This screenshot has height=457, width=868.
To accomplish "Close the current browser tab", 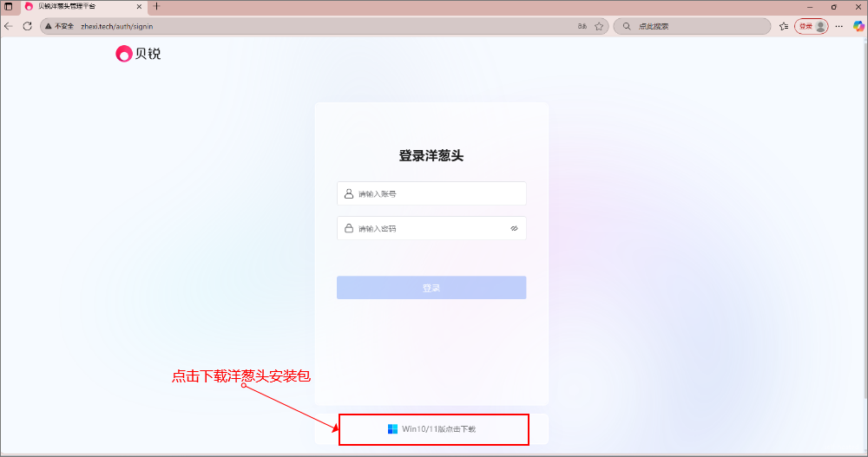I will tap(139, 6).
